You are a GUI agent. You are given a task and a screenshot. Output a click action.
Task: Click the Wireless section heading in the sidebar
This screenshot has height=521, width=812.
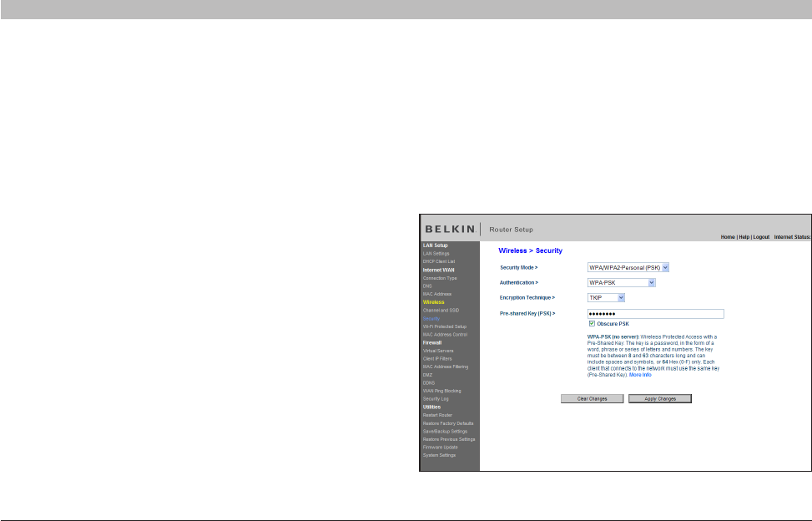tap(433, 302)
